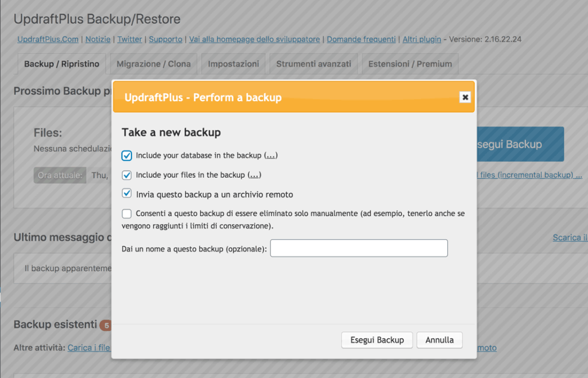
Task: Click the Take a new backup heading
Action: tap(171, 132)
